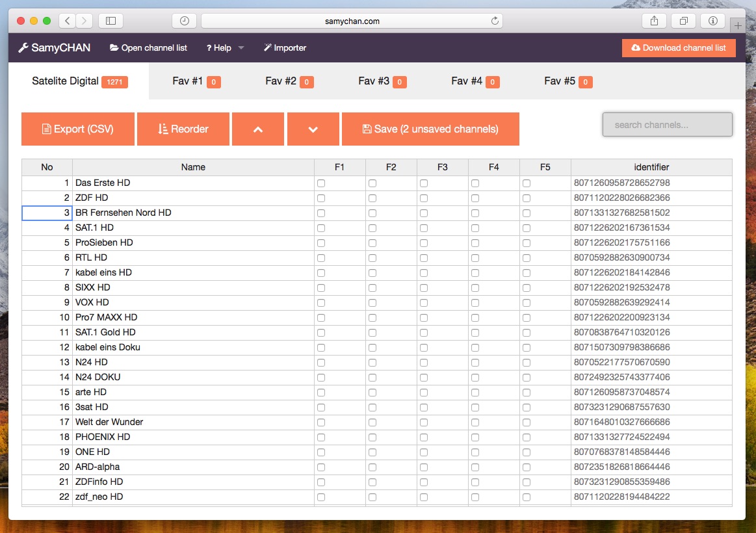The image size is (756, 533).
Task: Click the Safari back navigation arrow
Action: click(x=68, y=21)
